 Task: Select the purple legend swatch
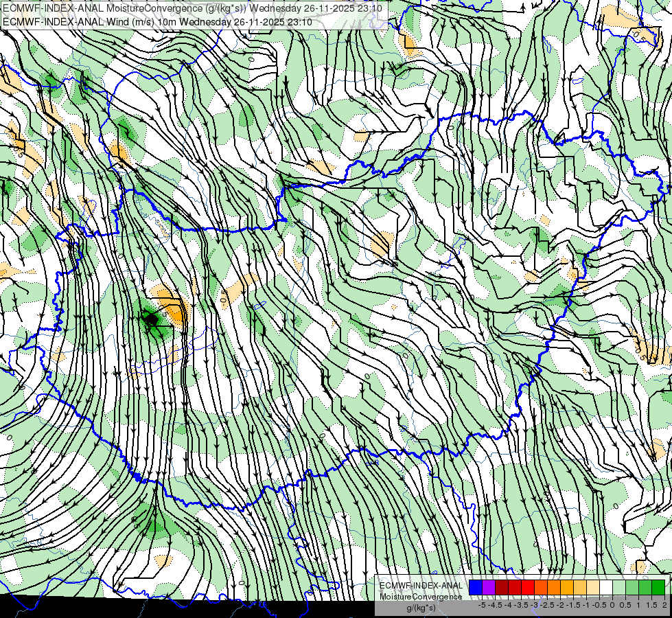(x=489, y=588)
